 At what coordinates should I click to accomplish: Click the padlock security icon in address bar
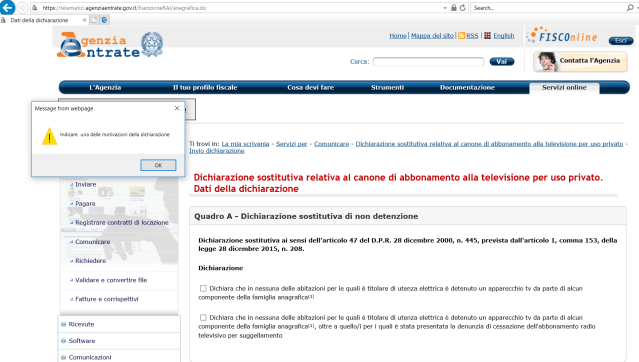click(x=454, y=8)
